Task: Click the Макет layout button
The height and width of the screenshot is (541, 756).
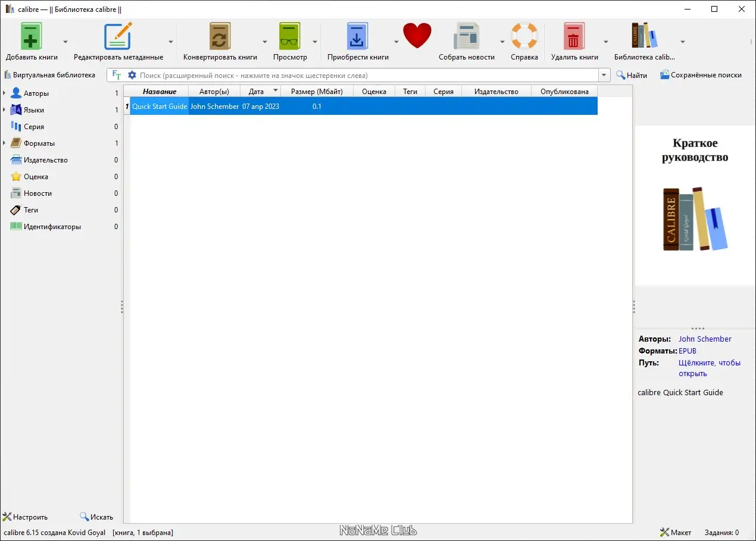Action: [676, 533]
